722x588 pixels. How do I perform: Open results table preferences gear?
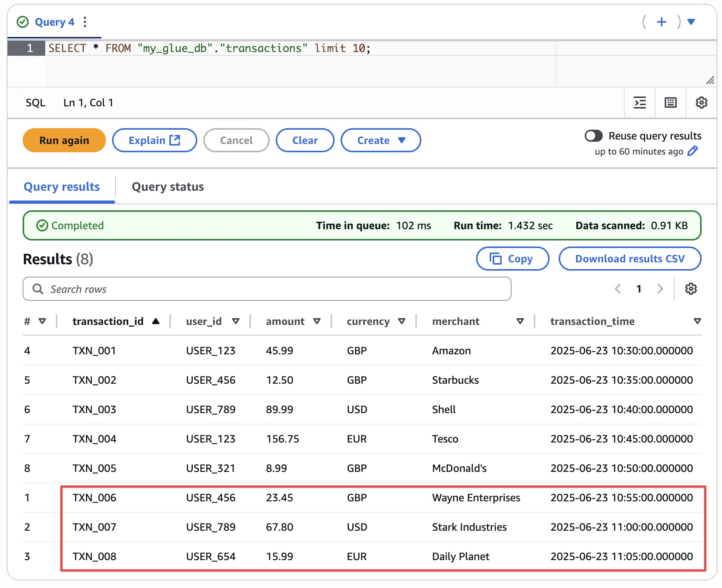click(691, 289)
